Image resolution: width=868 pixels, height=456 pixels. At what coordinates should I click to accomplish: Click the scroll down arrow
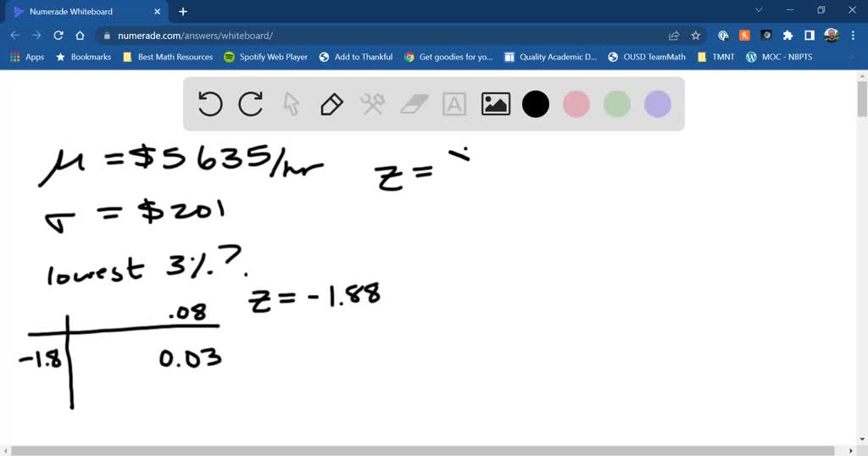click(862, 439)
